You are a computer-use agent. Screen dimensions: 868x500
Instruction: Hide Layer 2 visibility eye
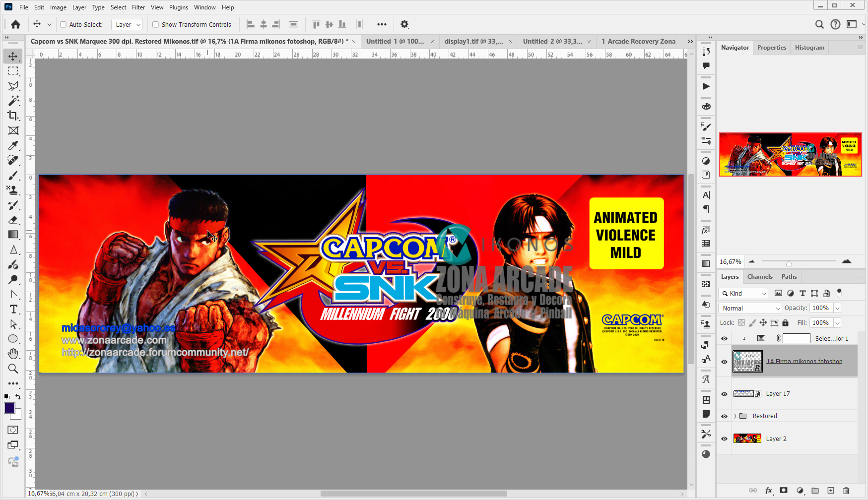point(724,439)
